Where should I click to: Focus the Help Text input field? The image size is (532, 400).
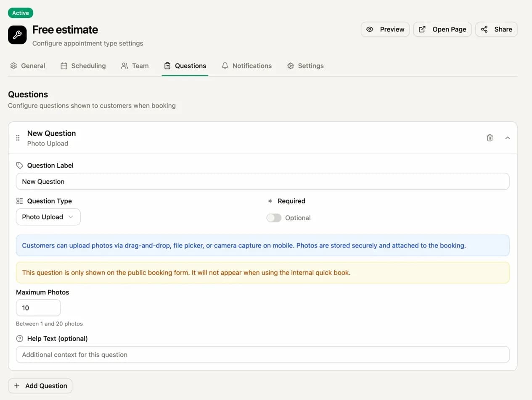[262, 355]
